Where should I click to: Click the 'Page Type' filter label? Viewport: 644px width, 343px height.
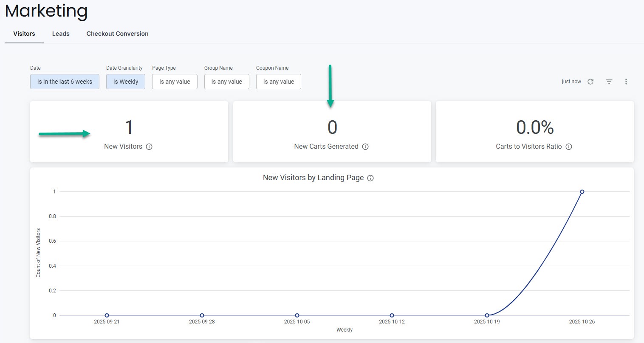164,68
